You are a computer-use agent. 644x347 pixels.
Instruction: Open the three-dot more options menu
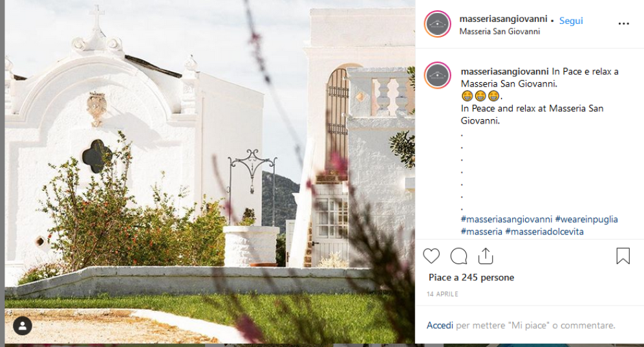(x=623, y=24)
